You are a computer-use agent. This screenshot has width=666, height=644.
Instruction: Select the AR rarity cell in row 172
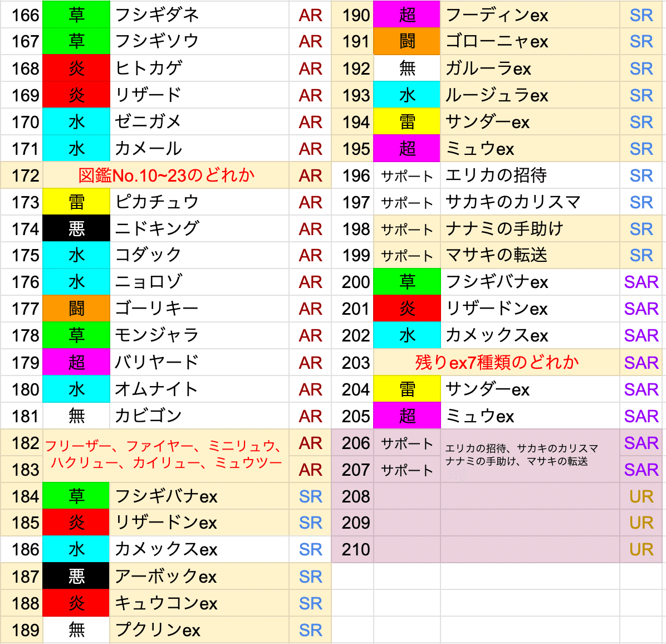click(x=310, y=175)
